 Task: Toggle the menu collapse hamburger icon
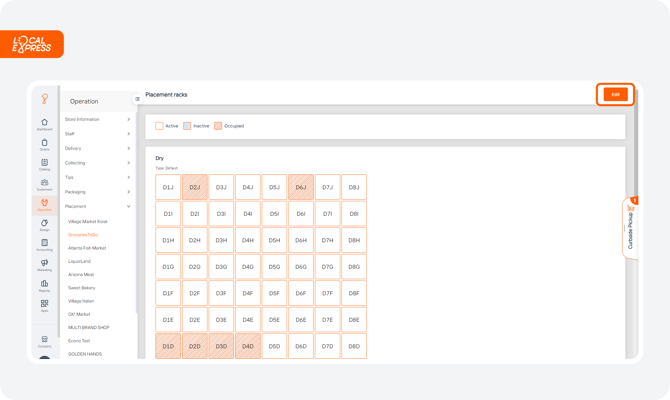(137, 98)
